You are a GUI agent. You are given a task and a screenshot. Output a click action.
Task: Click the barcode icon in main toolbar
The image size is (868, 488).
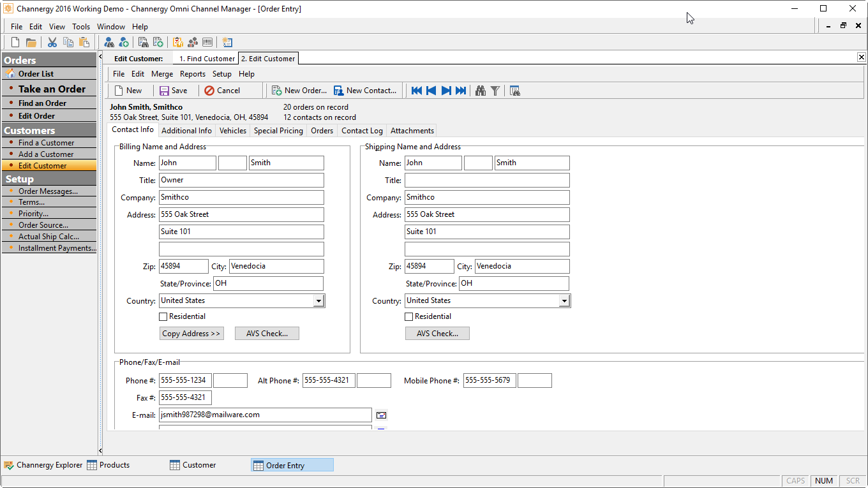coord(207,43)
